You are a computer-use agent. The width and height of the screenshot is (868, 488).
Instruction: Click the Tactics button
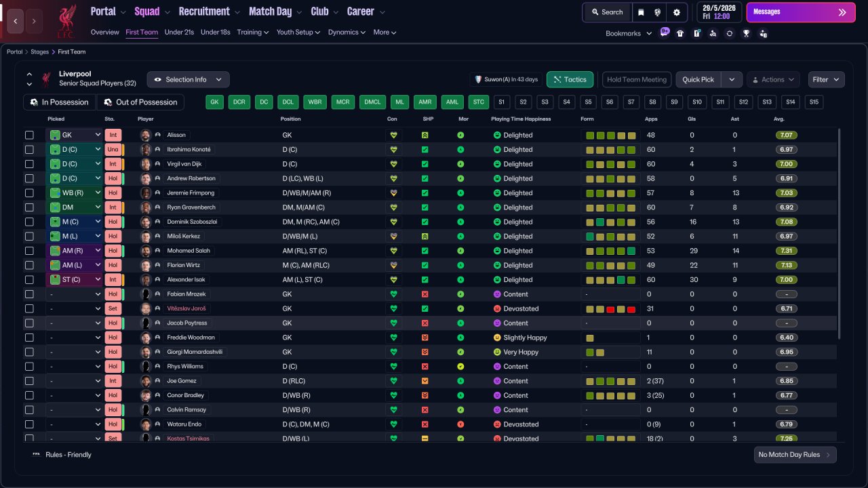570,79
